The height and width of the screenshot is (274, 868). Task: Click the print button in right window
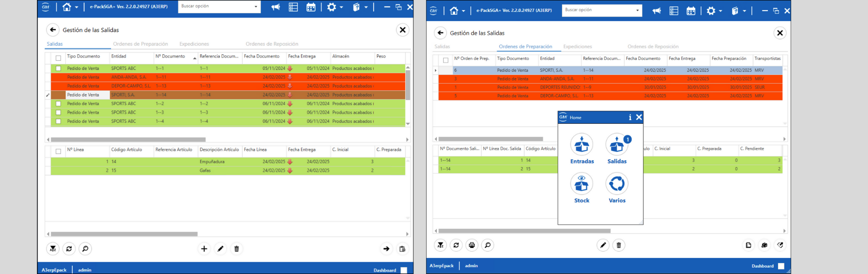pos(472,245)
